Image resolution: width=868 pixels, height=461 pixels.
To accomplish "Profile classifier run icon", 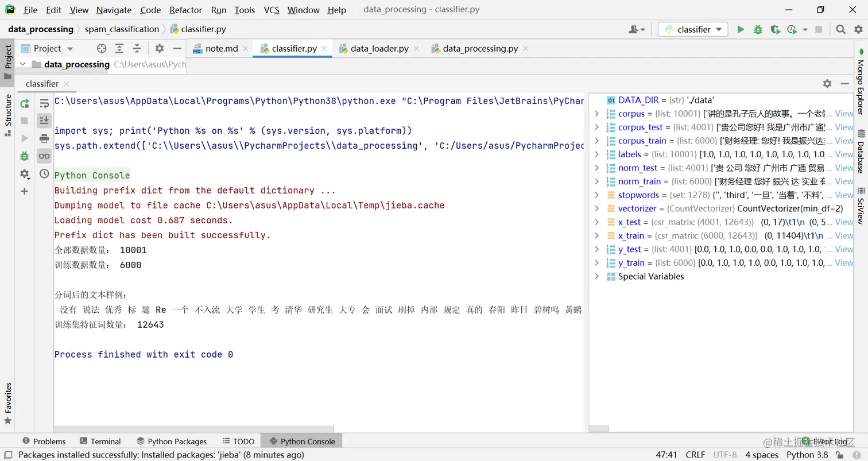I will pyautogui.click(x=792, y=29).
